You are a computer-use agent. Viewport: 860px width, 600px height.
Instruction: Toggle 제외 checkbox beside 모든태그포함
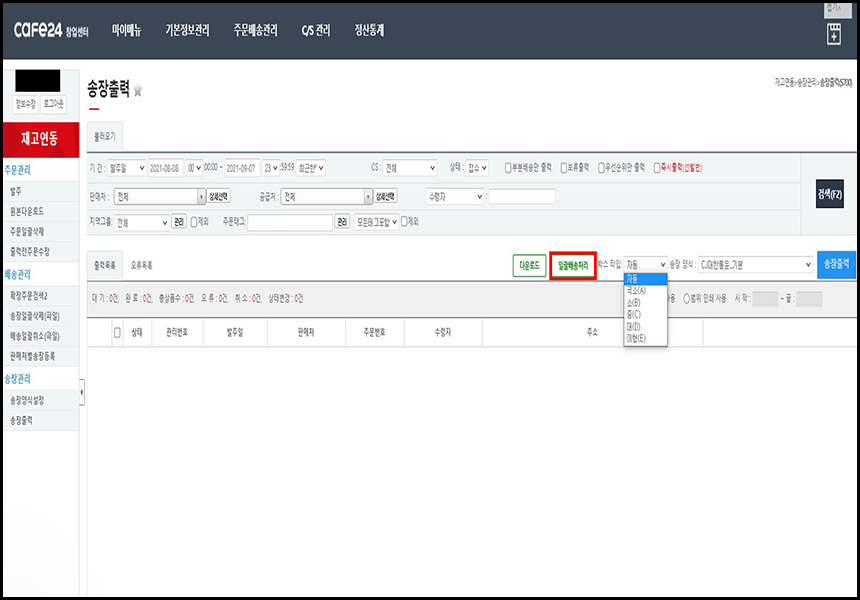pyautogui.click(x=404, y=221)
